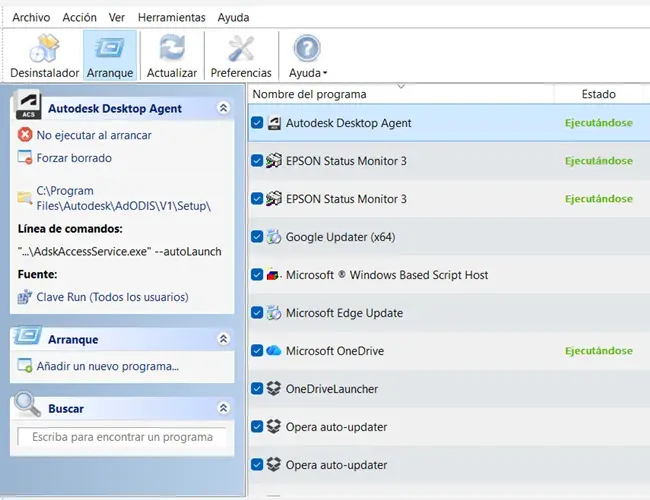This screenshot has width=650, height=500.
Task: Open the Acción menu
Action: click(80, 17)
